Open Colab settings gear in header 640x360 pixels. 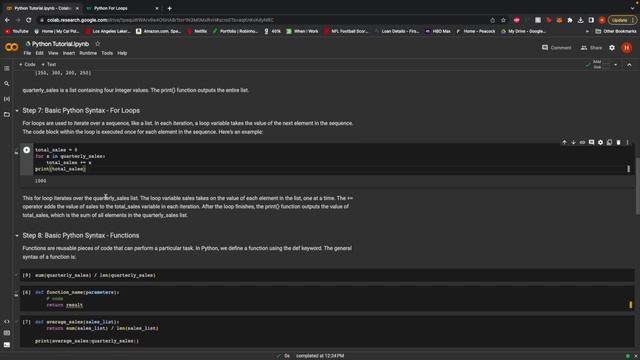[612, 48]
